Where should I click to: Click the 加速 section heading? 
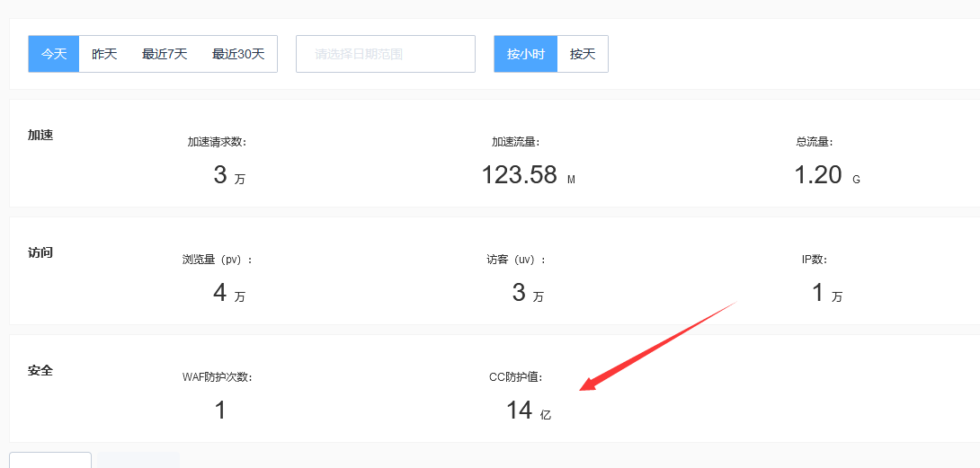40,135
